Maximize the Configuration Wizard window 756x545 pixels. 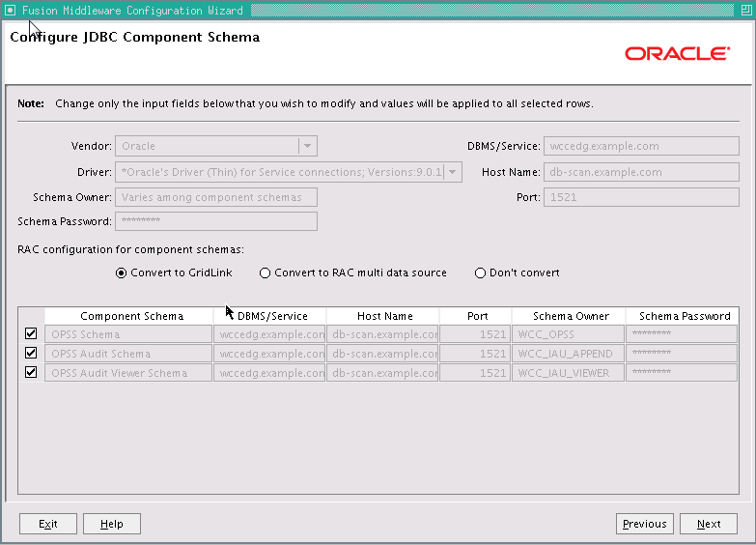(x=745, y=10)
